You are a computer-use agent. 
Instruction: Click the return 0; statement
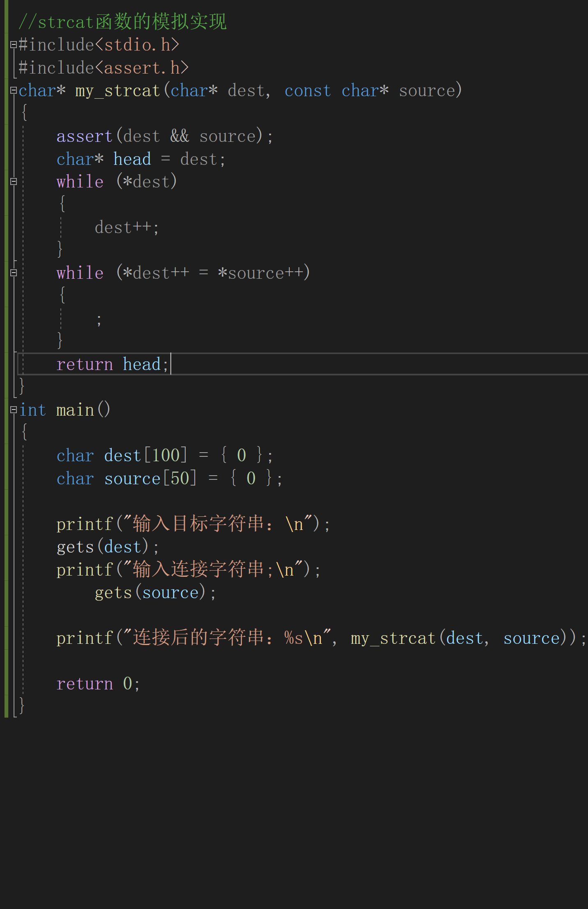98,684
